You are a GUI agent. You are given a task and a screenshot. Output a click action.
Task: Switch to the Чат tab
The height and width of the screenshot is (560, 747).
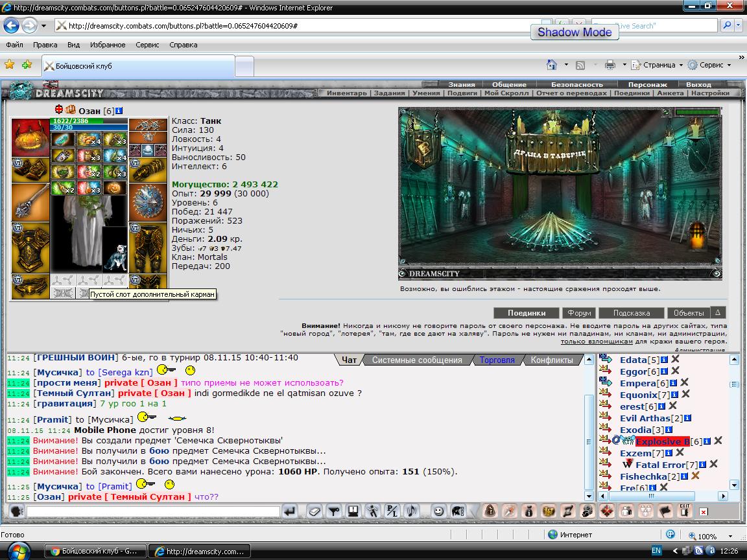349,360
